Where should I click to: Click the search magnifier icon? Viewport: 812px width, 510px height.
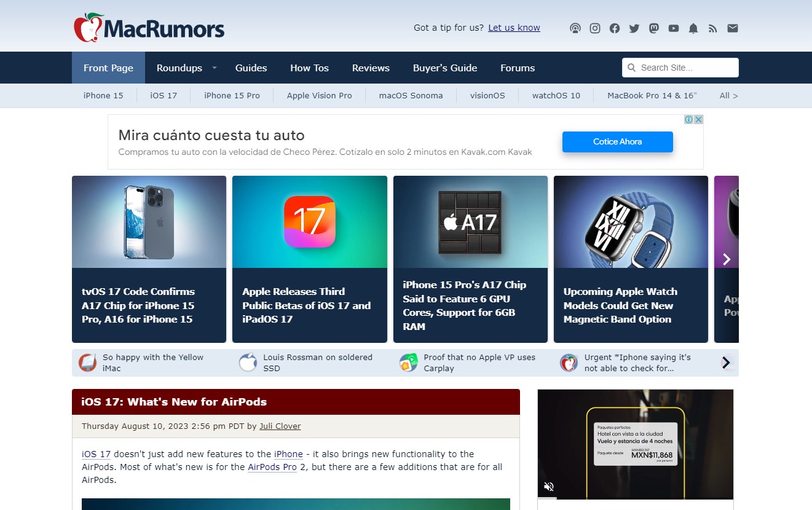[632, 68]
